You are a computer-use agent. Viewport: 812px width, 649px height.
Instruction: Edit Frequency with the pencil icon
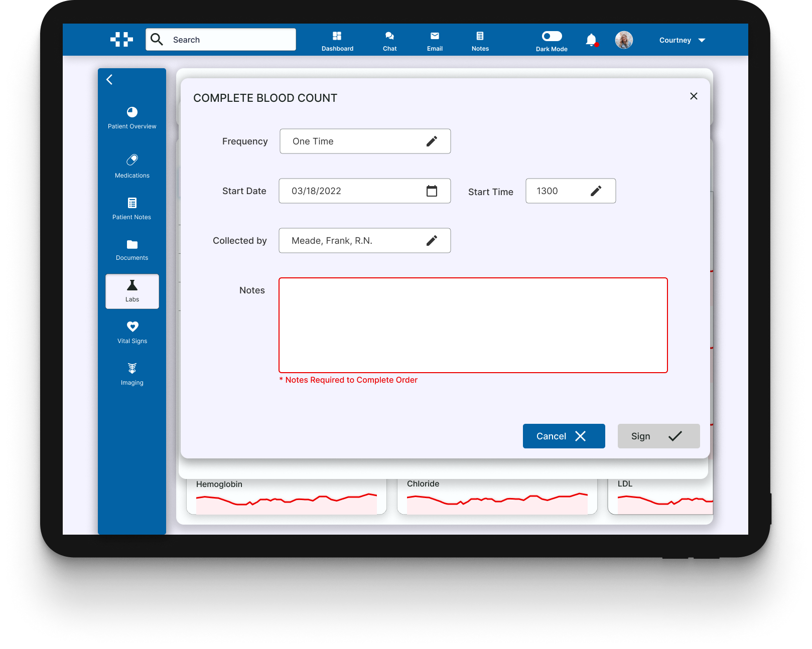[x=432, y=141]
